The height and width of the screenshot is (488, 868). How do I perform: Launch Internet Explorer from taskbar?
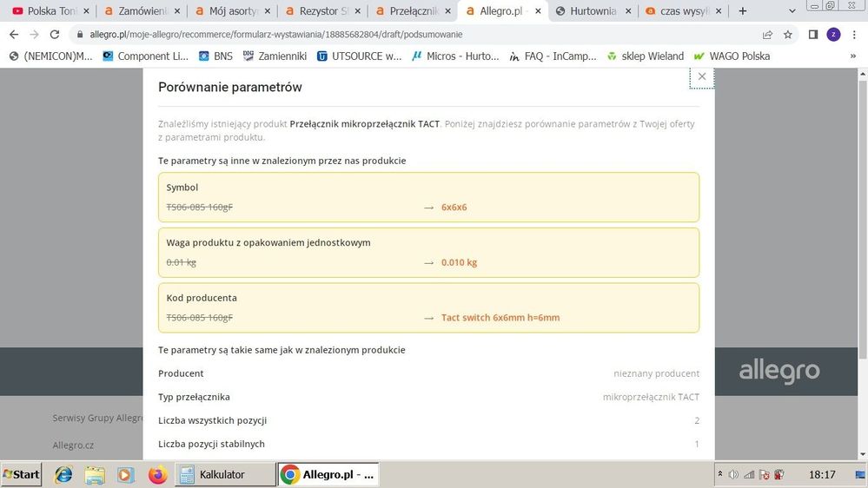click(63, 475)
